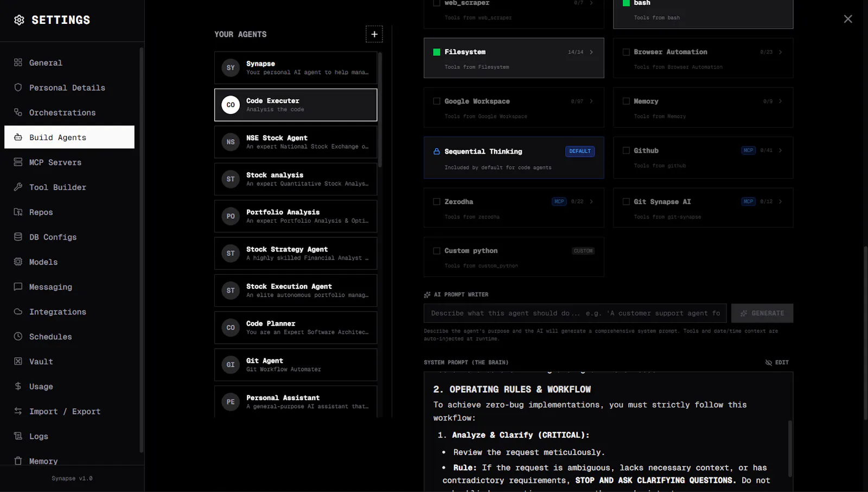Click the Sequential Thinking lock icon
Image resolution: width=868 pixels, height=492 pixels.
[x=437, y=152]
